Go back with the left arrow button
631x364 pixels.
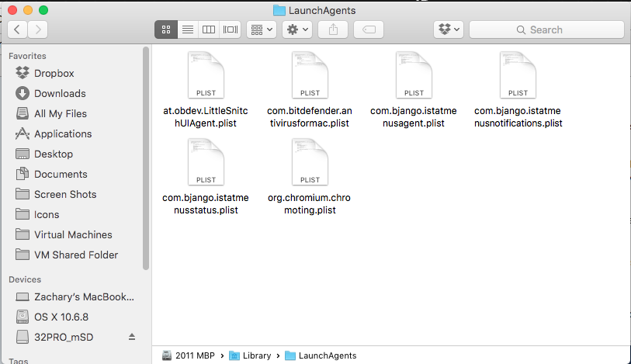(x=17, y=29)
